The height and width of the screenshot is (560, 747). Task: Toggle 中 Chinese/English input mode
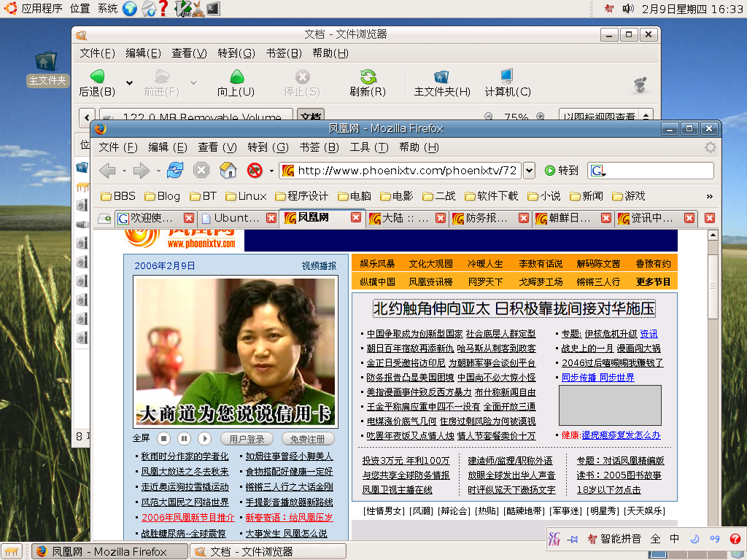pos(675,539)
